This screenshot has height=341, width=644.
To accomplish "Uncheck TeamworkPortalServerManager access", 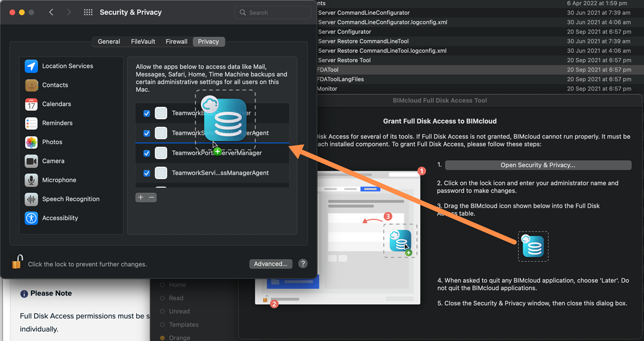I will (x=146, y=153).
